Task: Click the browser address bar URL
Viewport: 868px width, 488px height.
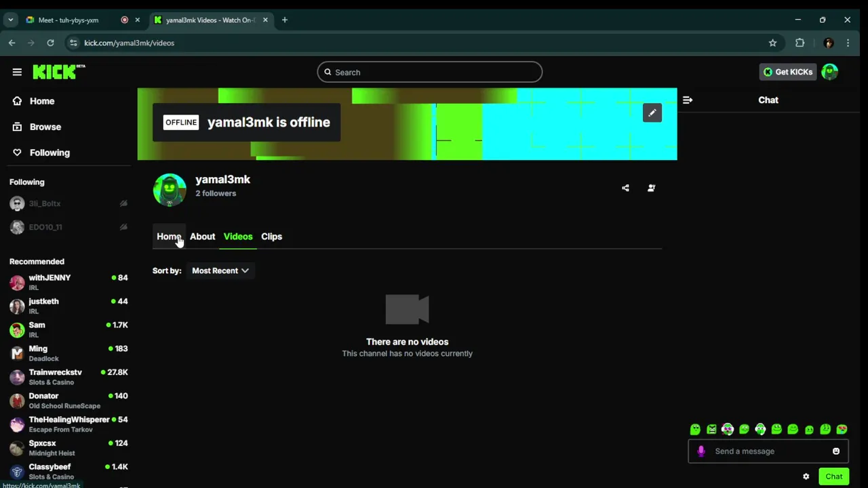Action: coord(129,43)
